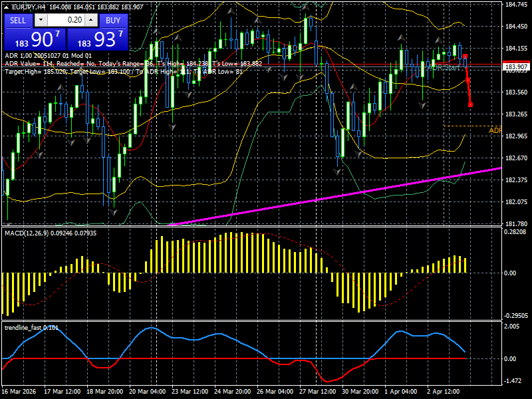Click the '23 Mar 12:00' time label
Viewport: 532px width, 399px height.
[190, 392]
